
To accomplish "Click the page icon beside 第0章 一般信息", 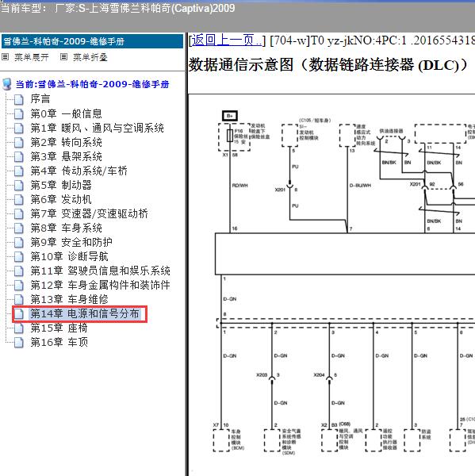I will [19, 113].
